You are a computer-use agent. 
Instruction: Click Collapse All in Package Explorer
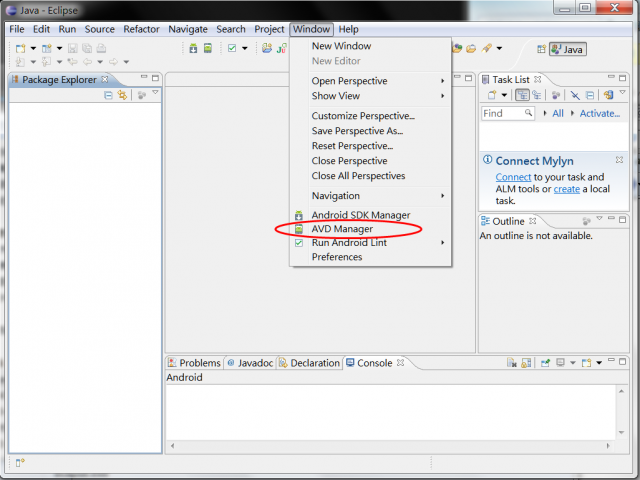coord(108,96)
